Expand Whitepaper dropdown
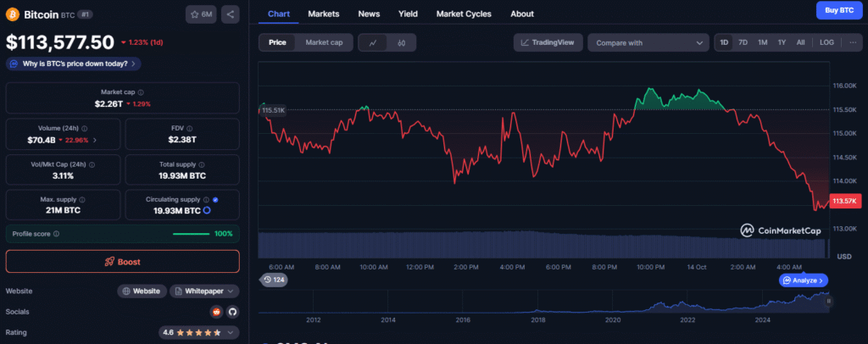868x344 pixels. coord(205,291)
